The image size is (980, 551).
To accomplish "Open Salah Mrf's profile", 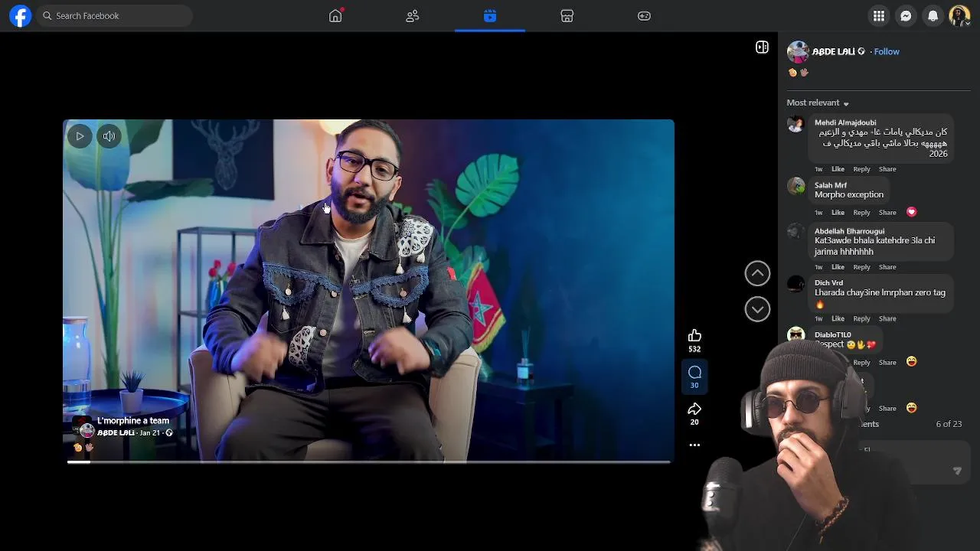I will (x=831, y=185).
